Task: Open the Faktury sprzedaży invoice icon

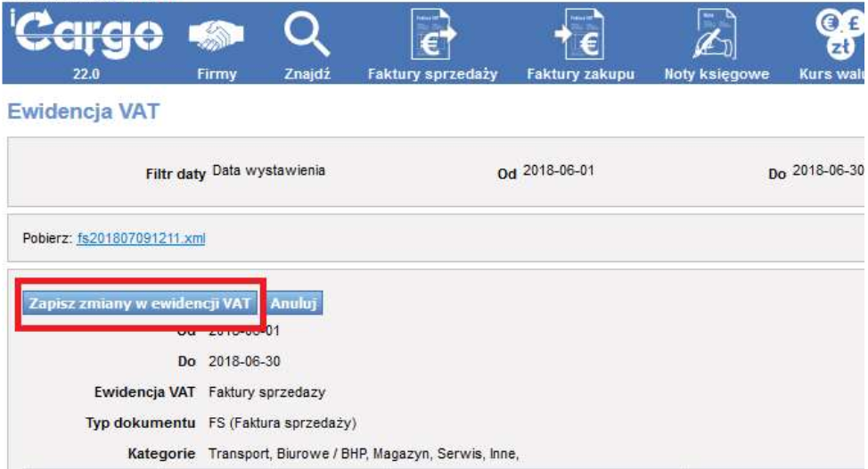Action: point(431,34)
